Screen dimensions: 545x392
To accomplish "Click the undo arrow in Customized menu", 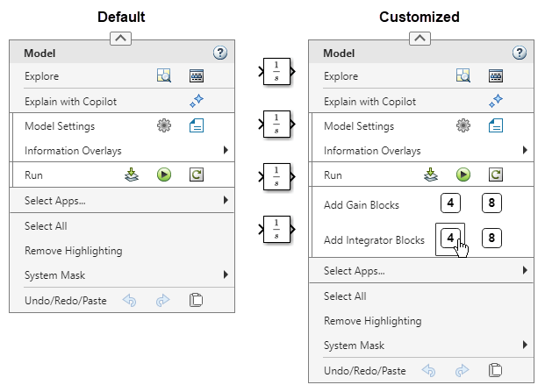I will [x=429, y=370].
